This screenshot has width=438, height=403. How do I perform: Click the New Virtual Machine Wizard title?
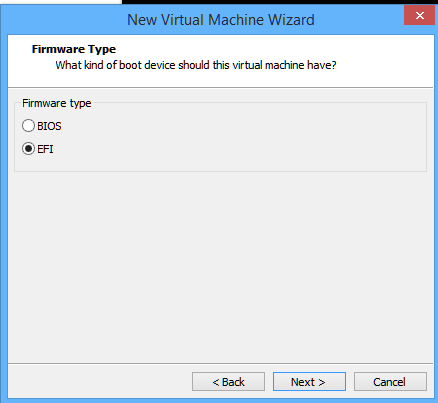[221, 20]
